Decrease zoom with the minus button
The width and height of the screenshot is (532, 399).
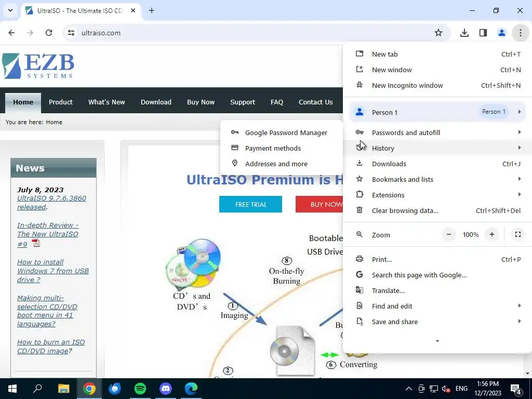[449, 234]
